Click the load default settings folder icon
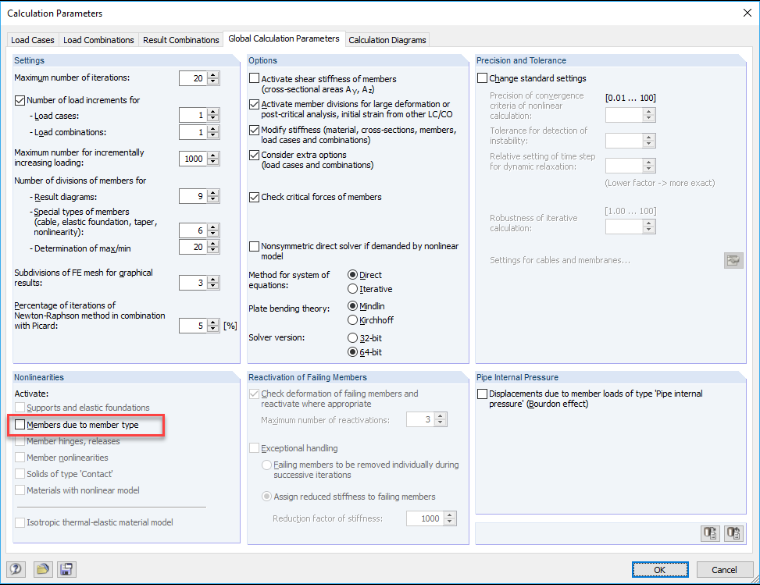The height and width of the screenshot is (585, 760). pos(43,569)
